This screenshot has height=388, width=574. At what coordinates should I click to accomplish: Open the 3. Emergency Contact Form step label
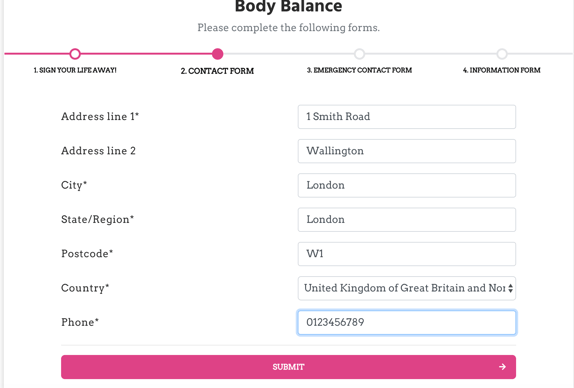359,70
